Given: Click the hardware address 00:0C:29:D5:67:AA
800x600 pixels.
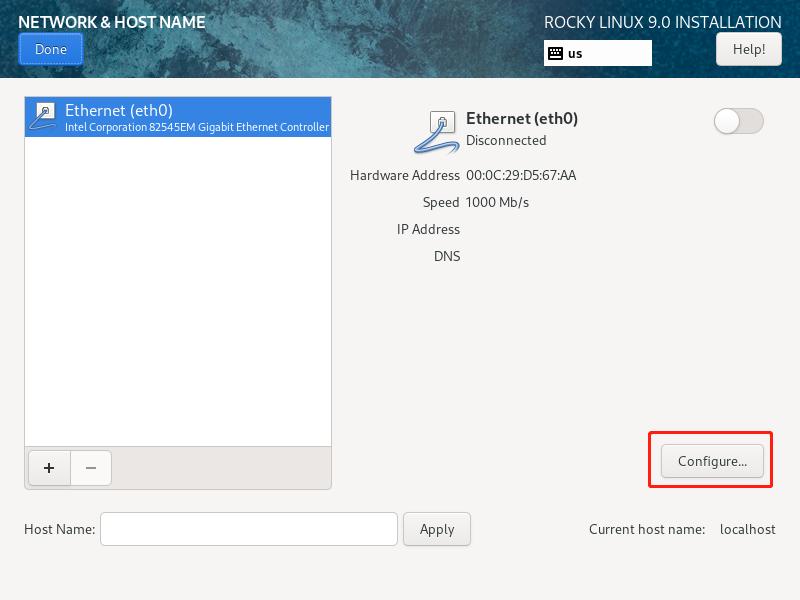Looking at the screenshot, I should (x=521, y=175).
